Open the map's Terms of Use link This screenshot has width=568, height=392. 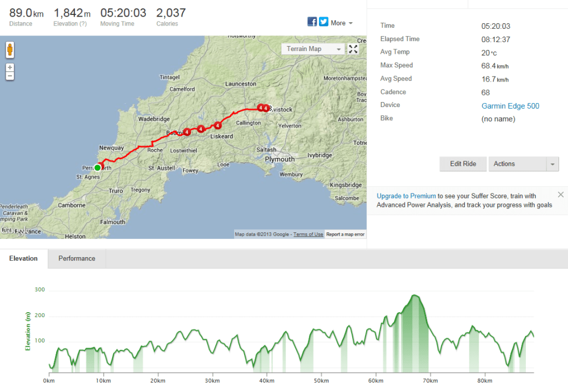pos(308,235)
